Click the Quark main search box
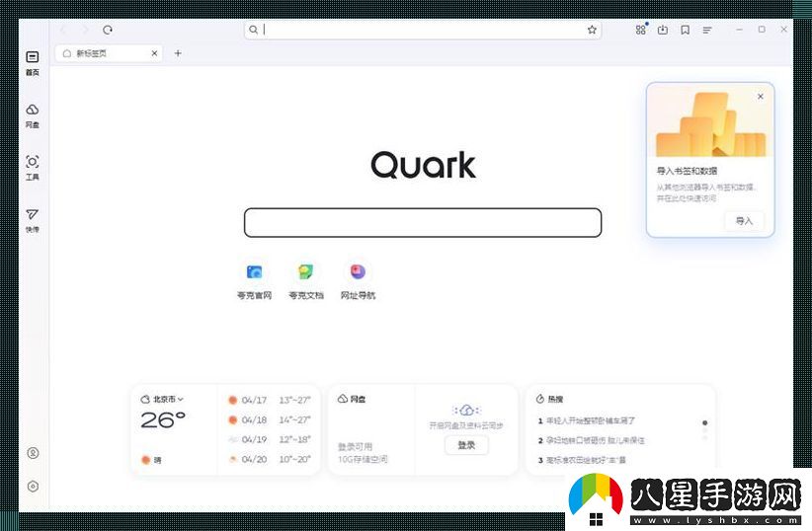 click(423, 222)
